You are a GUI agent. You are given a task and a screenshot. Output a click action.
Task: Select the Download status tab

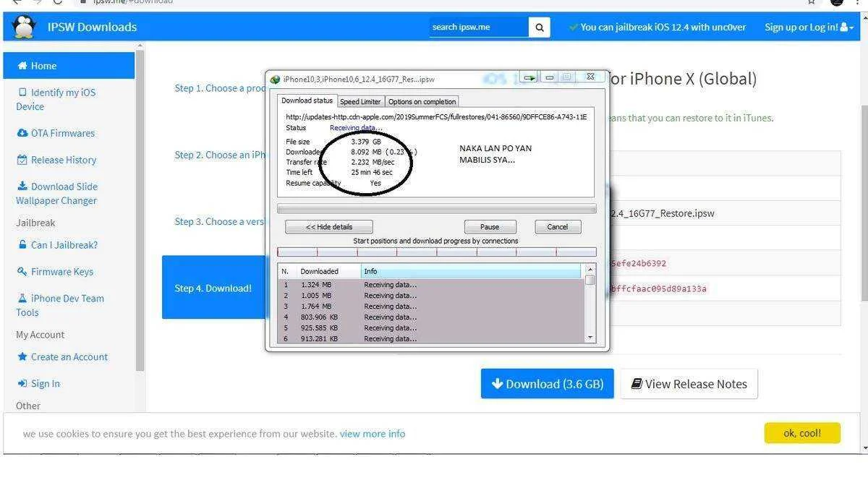coord(307,100)
